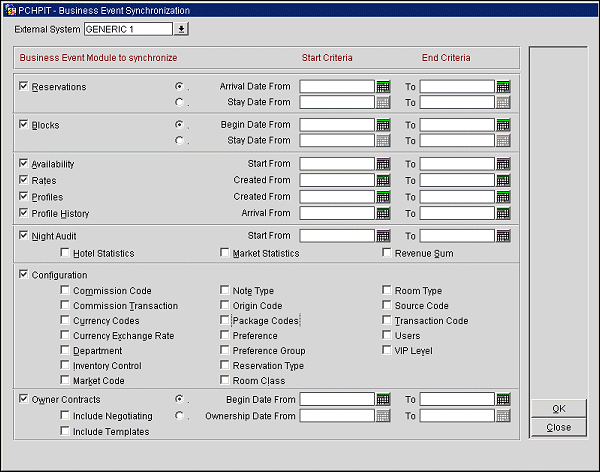Open calendar for Blocks Begin Date From
The height and width of the screenshot is (472, 600).
pos(383,125)
